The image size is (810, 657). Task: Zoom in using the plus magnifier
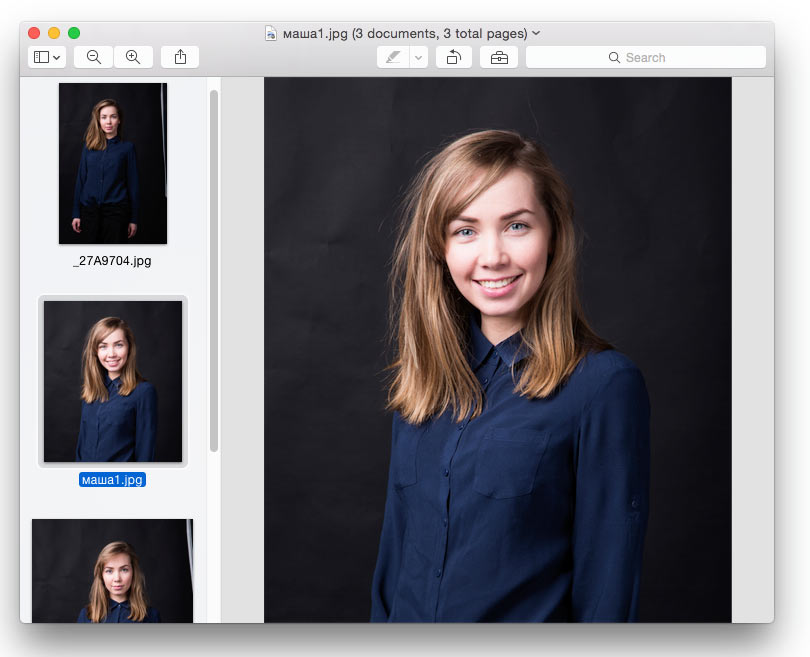pos(133,57)
